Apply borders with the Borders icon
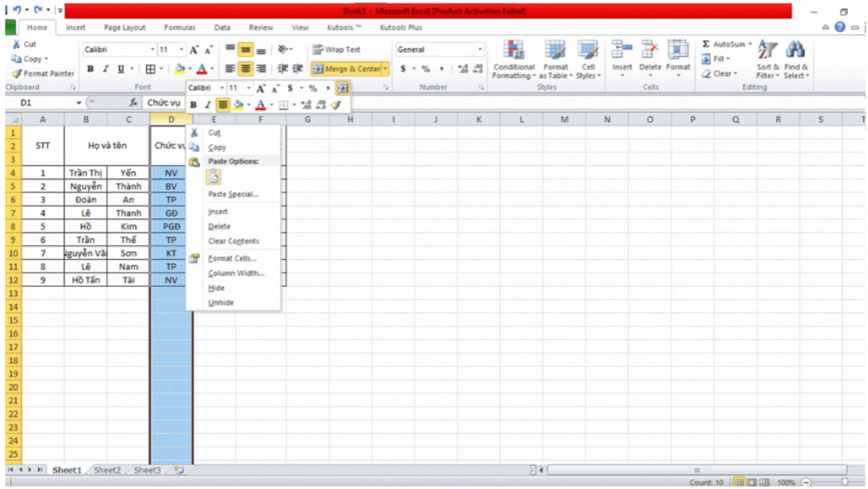 click(x=150, y=69)
